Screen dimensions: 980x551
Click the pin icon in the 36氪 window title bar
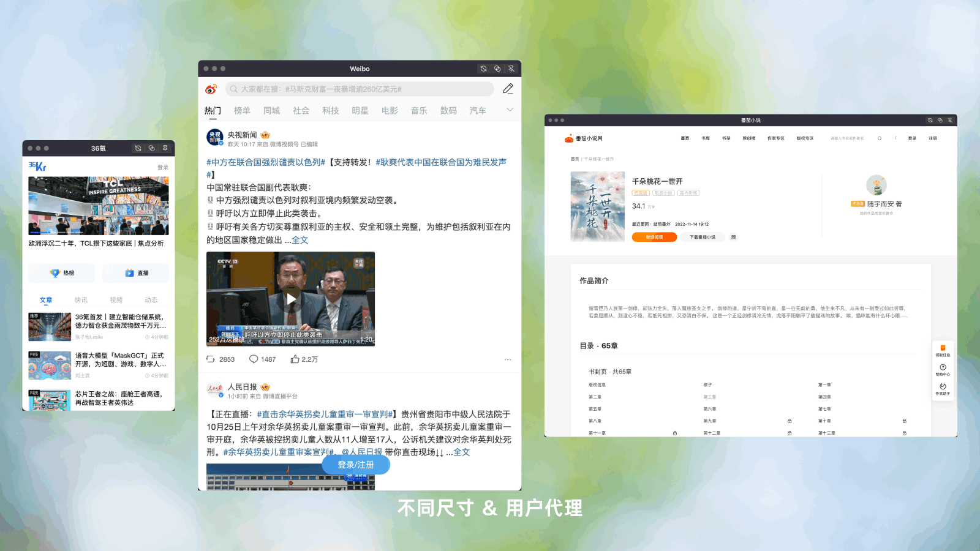point(165,148)
